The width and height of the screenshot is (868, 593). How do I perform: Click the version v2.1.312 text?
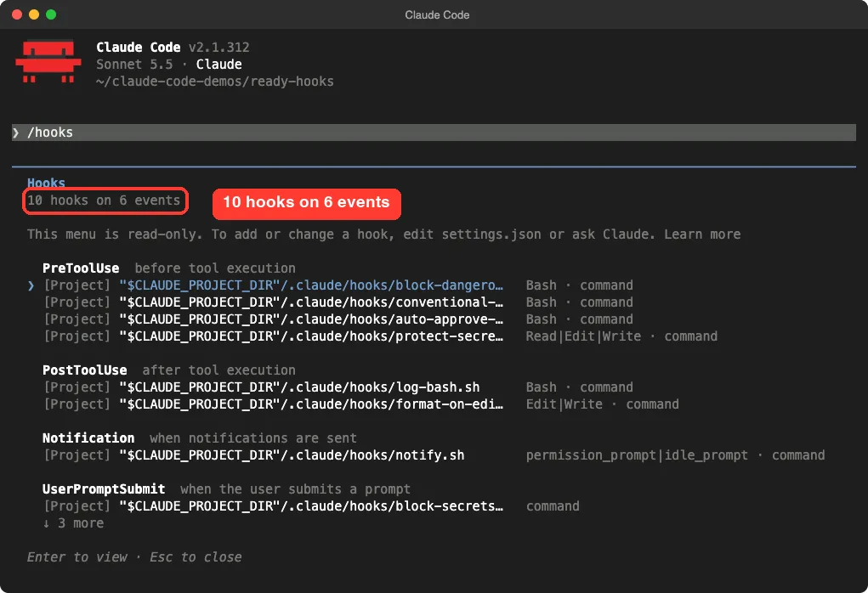(x=219, y=48)
